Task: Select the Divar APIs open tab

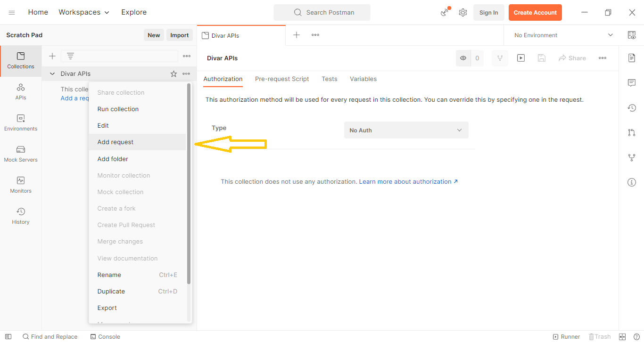Action: 241,35
